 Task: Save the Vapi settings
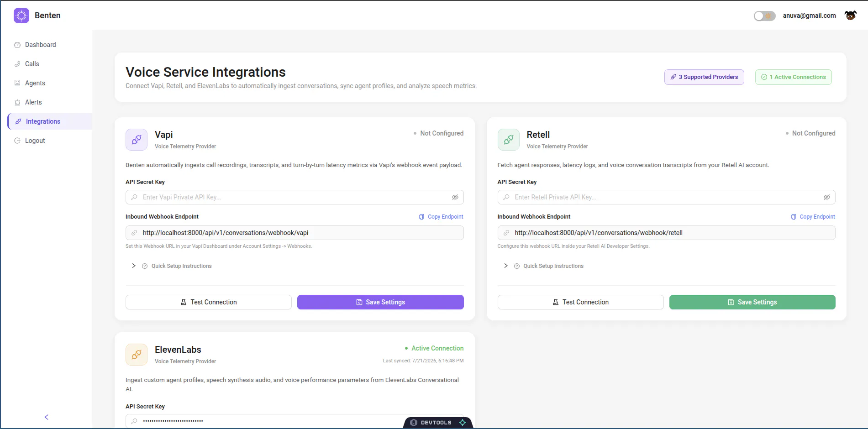click(x=380, y=302)
